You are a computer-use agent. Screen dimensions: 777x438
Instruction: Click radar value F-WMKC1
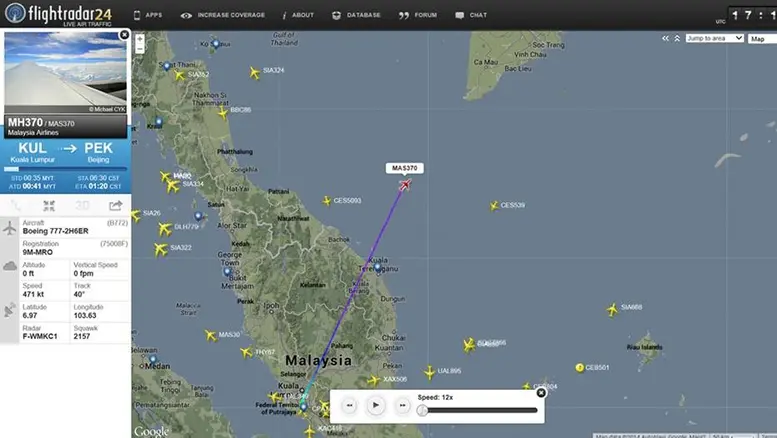[x=40, y=336]
